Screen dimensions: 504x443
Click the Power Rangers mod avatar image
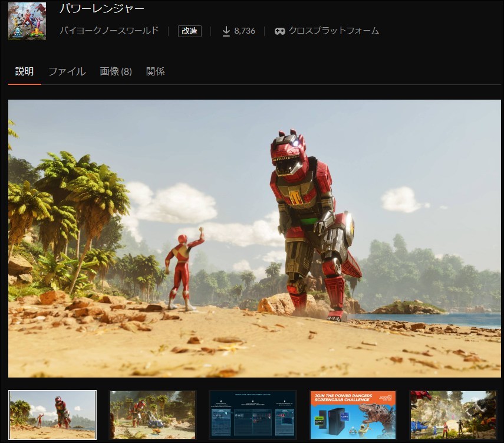point(27,21)
